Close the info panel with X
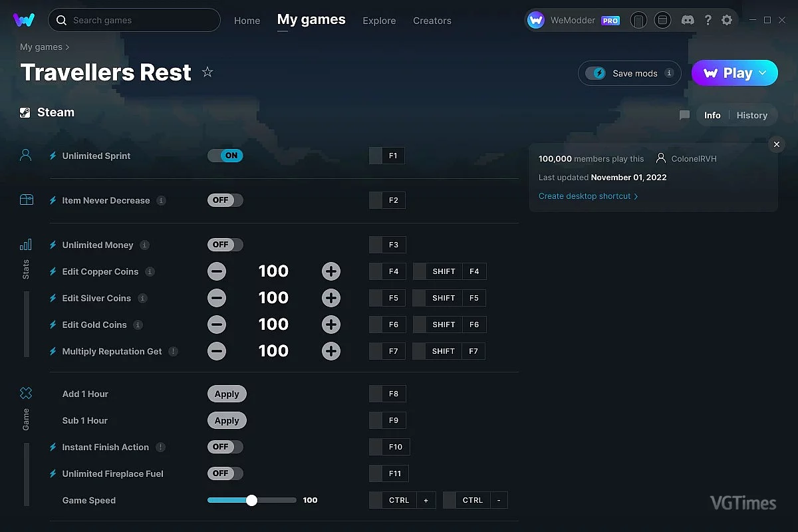This screenshot has height=532, width=798. pyautogui.click(x=776, y=144)
